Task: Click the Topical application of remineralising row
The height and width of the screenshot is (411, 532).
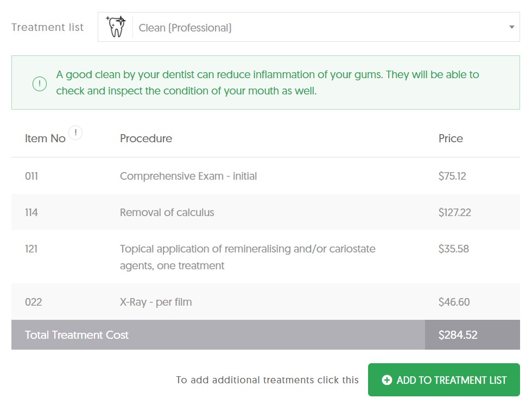Action: coord(265,257)
